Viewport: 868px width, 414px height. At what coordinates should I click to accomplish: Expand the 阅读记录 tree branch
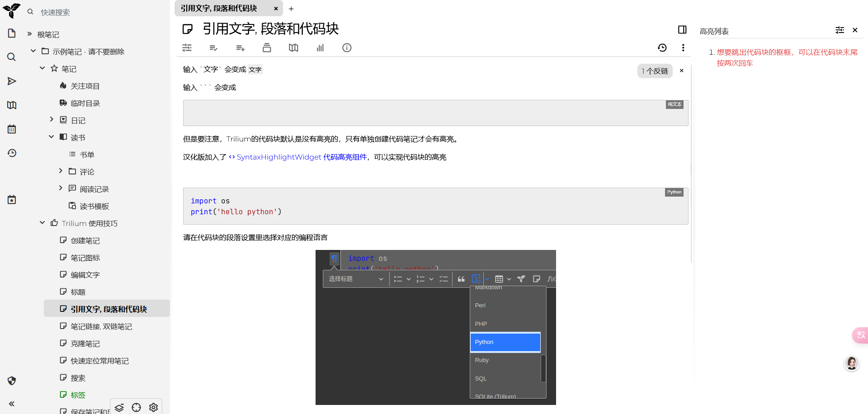(x=60, y=188)
